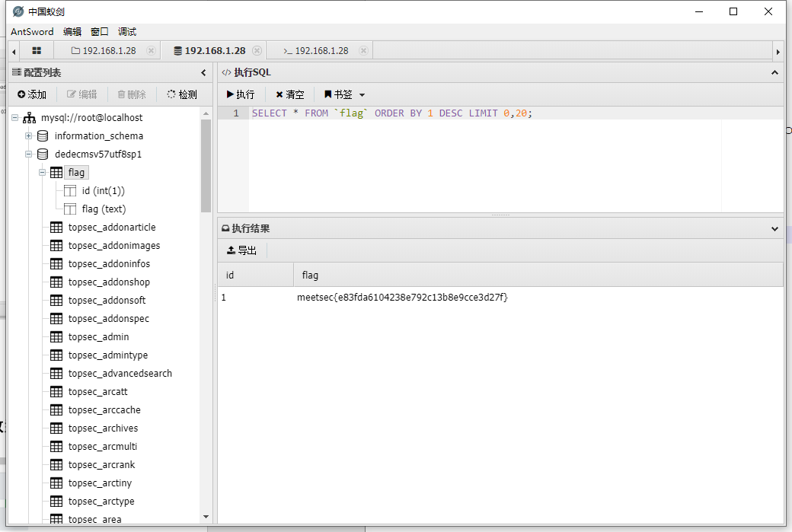Click the topsec_arcatt table icon
Viewport: 792px width, 532px height.
(56, 392)
